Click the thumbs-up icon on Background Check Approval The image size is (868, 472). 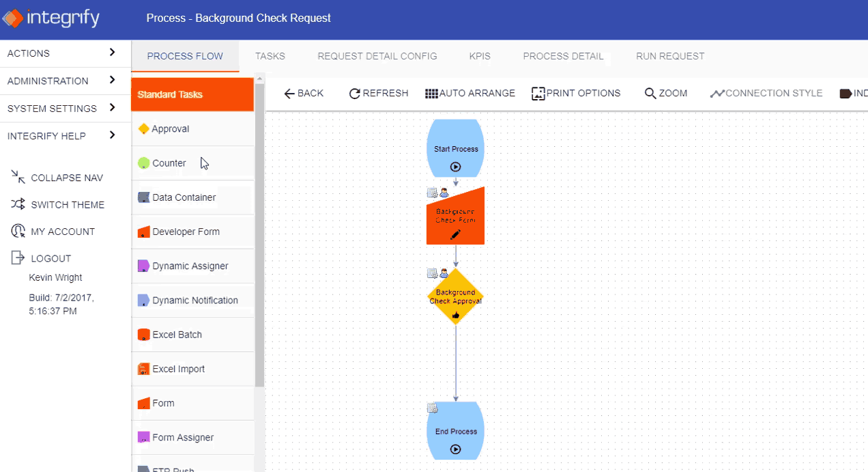pyautogui.click(x=455, y=316)
